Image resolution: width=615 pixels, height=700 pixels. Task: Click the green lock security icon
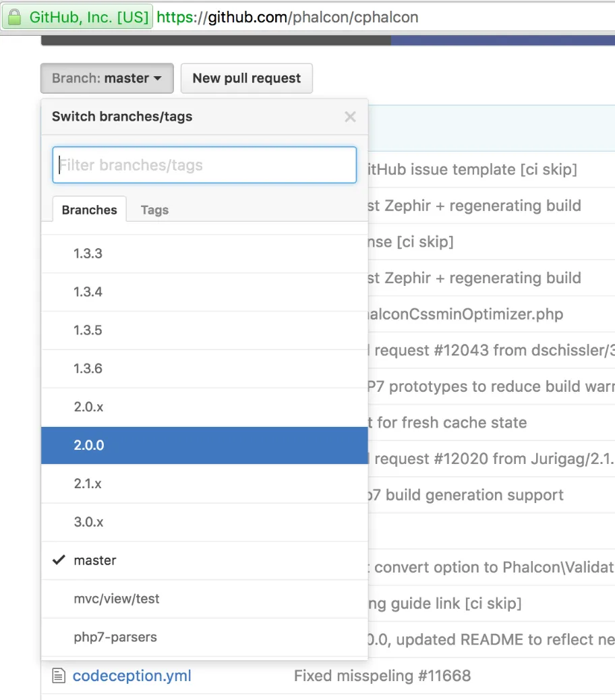(x=15, y=17)
